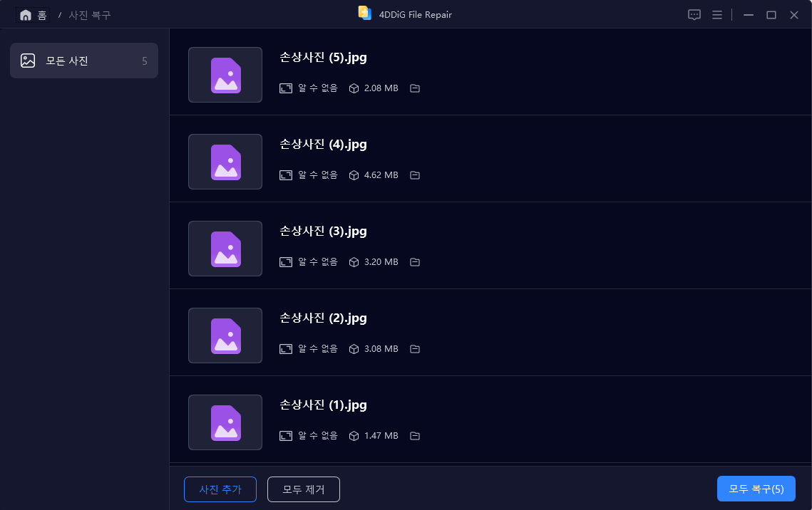This screenshot has width=812, height=510.
Task: Click thumbnail of 손상사진 (3).jpg
Action: coord(225,249)
